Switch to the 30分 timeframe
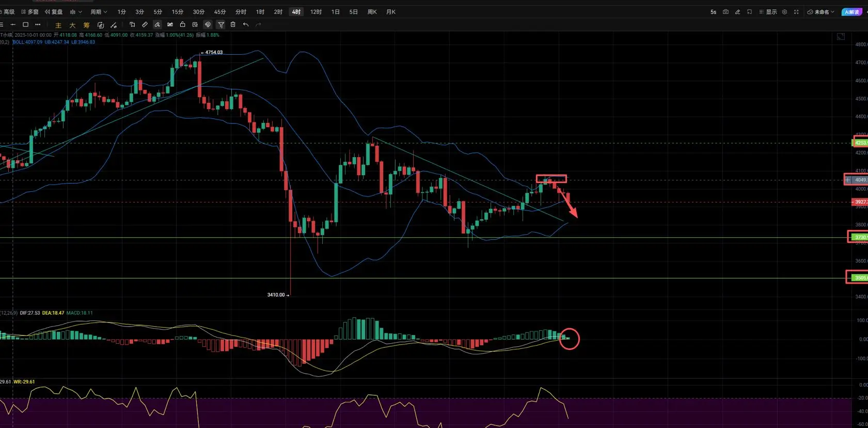868x428 pixels. [x=198, y=12]
